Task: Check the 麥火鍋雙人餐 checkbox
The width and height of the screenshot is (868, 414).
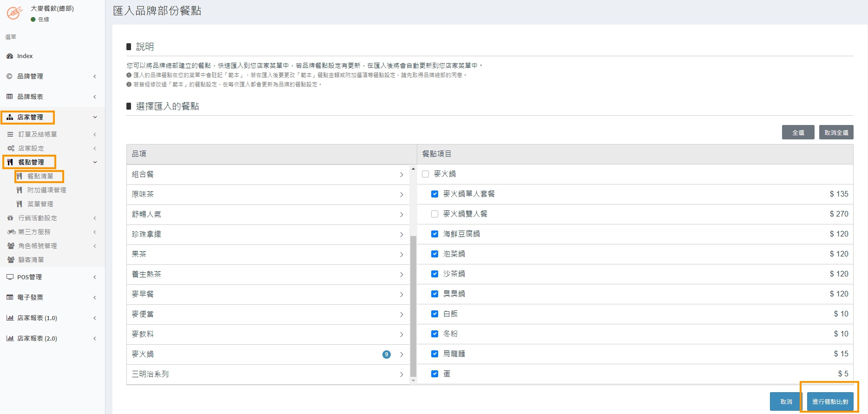Action: pos(434,214)
